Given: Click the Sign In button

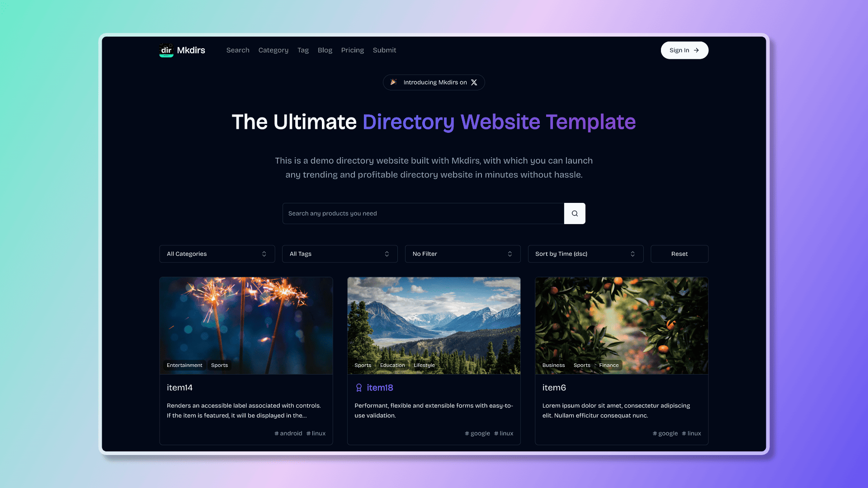Looking at the screenshot, I should 684,49.
